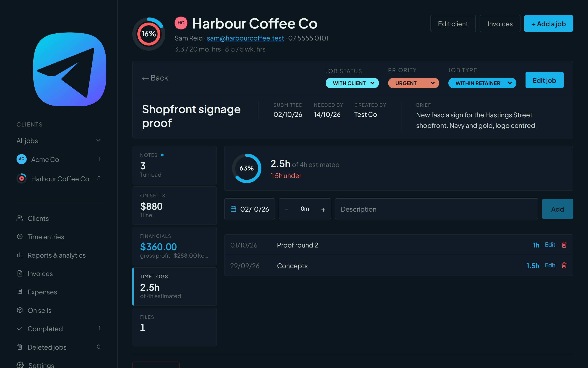Click the Invoices document icon in sidebar
Viewport: 588px width, 368px height.
(20, 273)
